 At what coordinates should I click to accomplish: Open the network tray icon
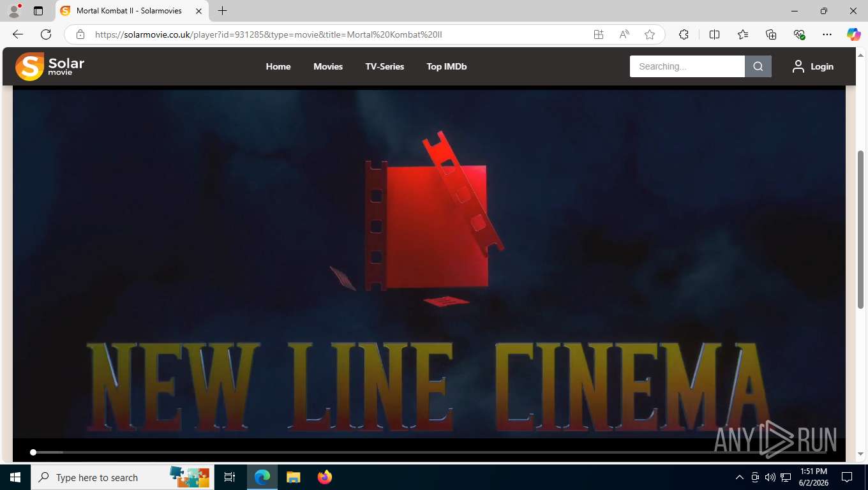click(x=786, y=477)
